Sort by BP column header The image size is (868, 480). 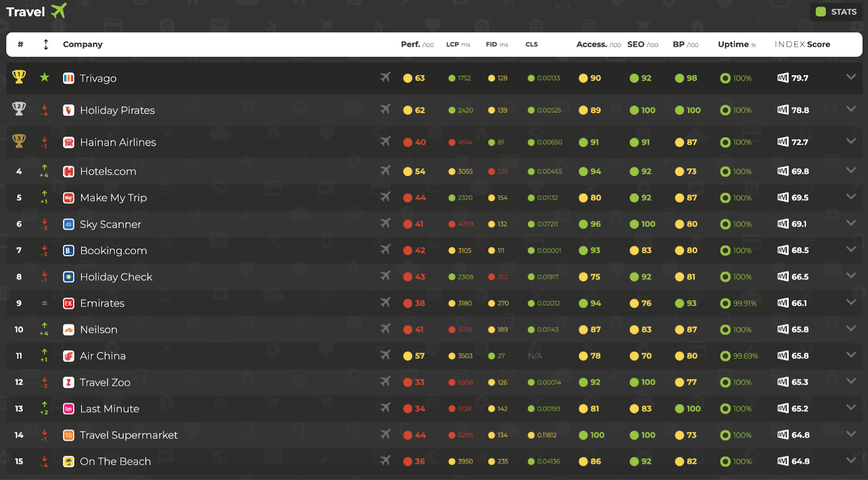click(x=686, y=44)
